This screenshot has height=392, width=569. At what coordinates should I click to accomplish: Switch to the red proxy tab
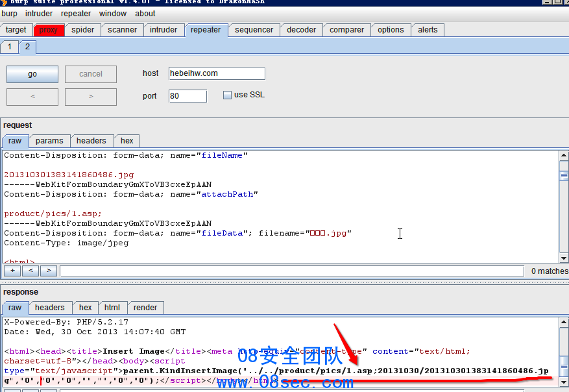click(49, 30)
